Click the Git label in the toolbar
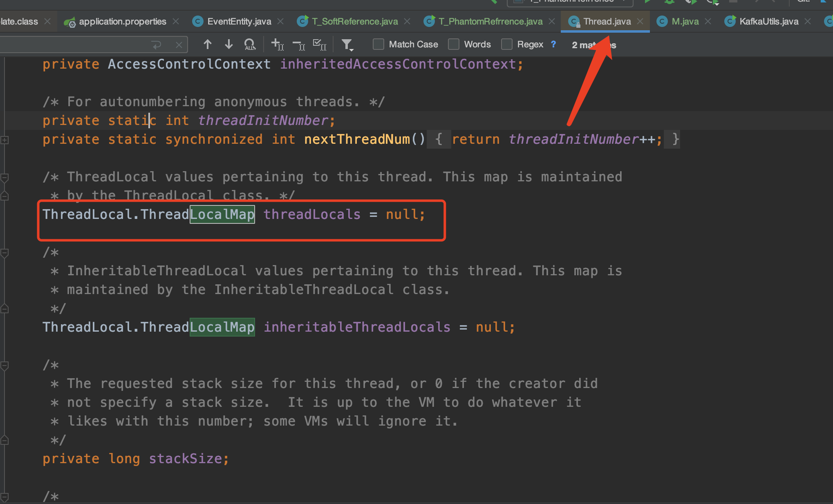This screenshot has width=833, height=504. tap(802, 2)
